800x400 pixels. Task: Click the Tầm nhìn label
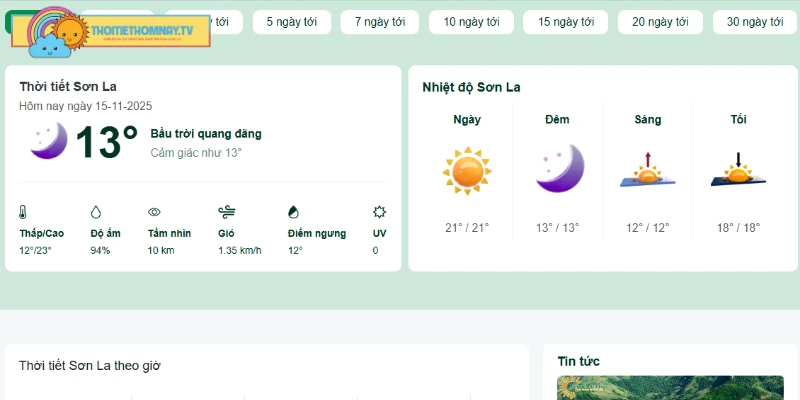(169, 234)
